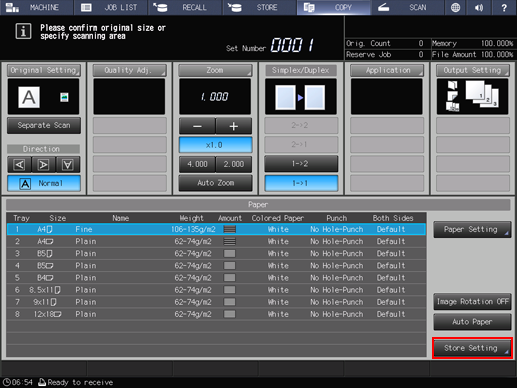Enable Auto Paper selection

pyautogui.click(x=472, y=322)
